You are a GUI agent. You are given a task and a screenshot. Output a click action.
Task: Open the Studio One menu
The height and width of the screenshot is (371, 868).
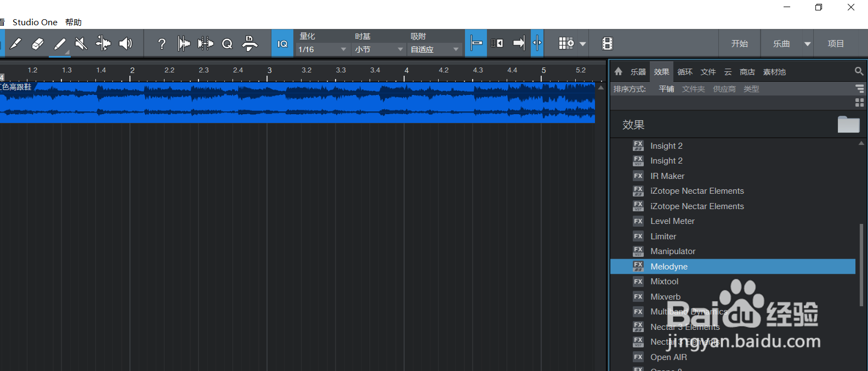pos(35,22)
